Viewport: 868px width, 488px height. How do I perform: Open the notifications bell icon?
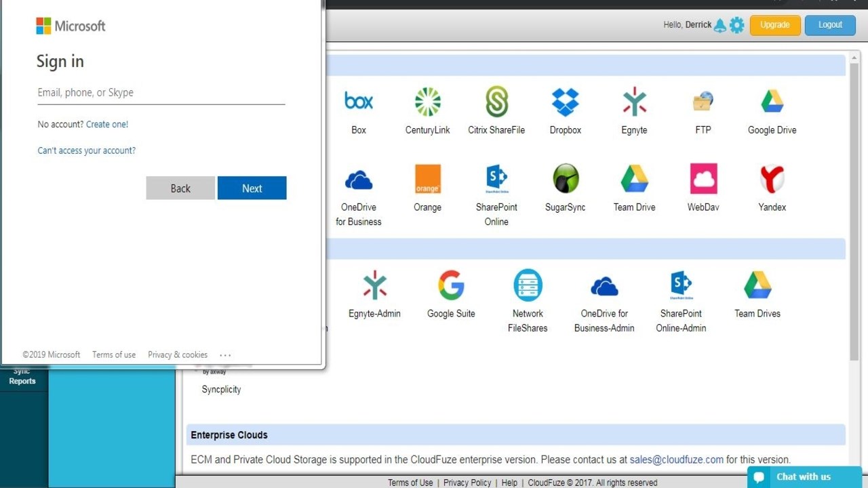(720, 26)
